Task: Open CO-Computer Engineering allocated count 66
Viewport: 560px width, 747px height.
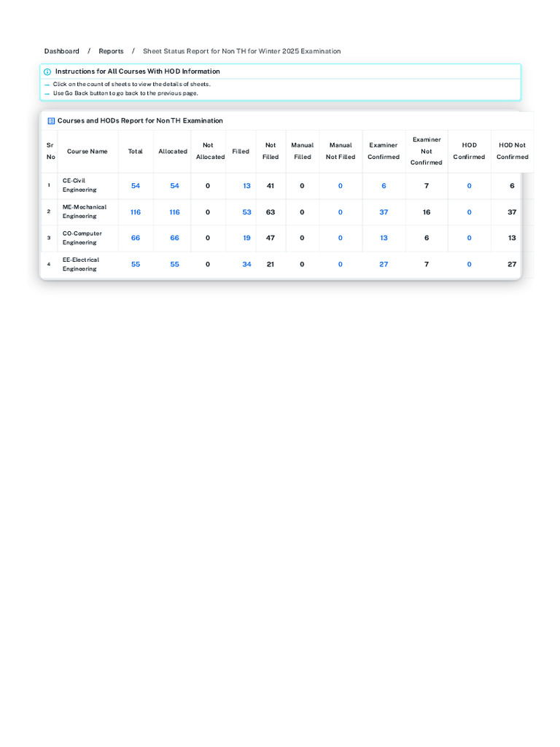Action: click(175, 238)
